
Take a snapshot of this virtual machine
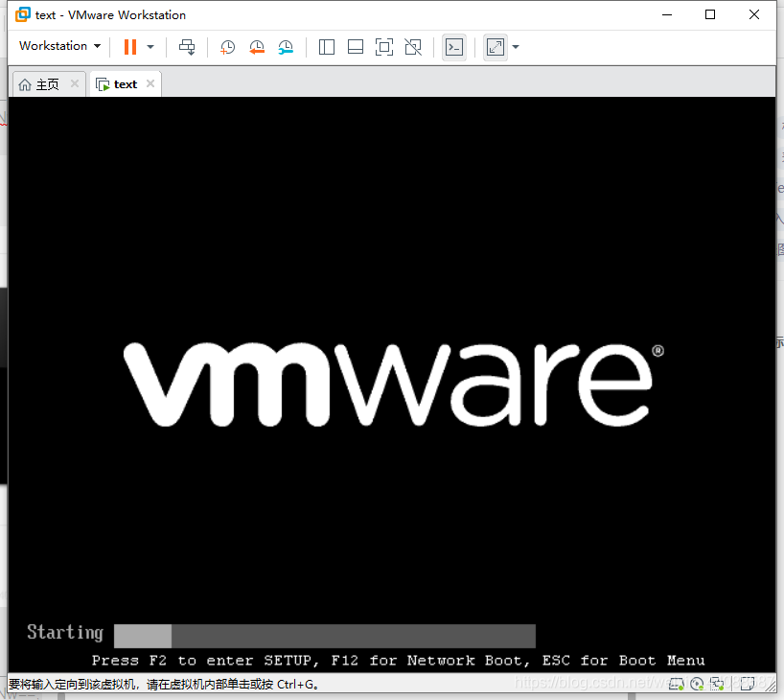click(227, 47)
